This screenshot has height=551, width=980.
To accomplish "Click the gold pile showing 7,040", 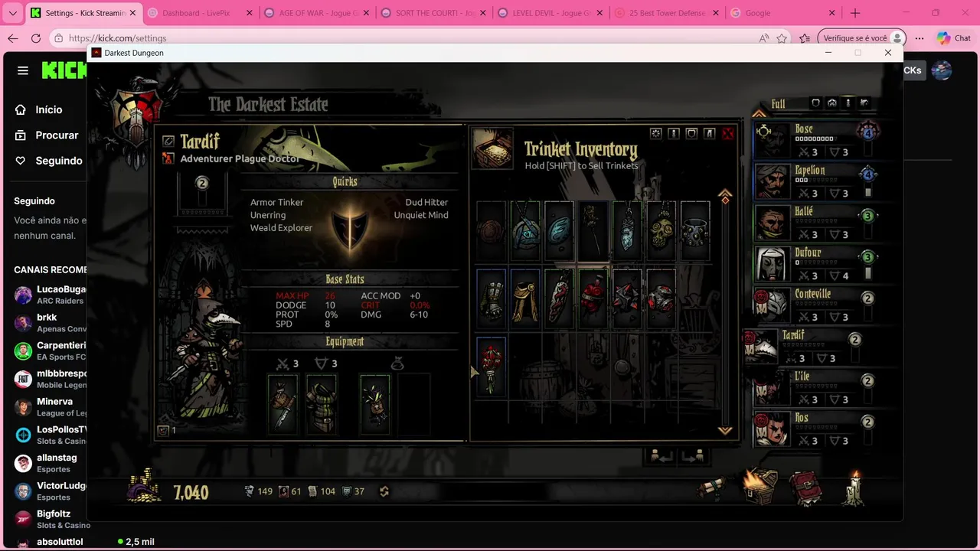I will tap(145, 487).
